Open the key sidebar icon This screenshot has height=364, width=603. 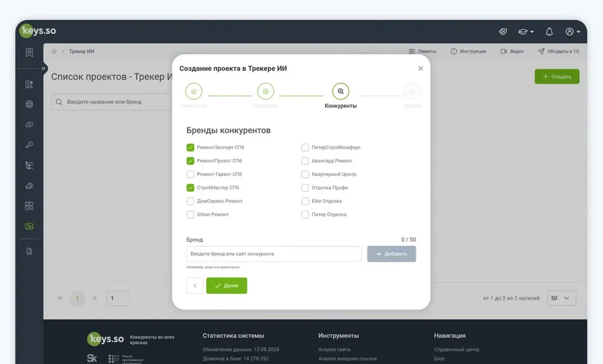(29, 145)
